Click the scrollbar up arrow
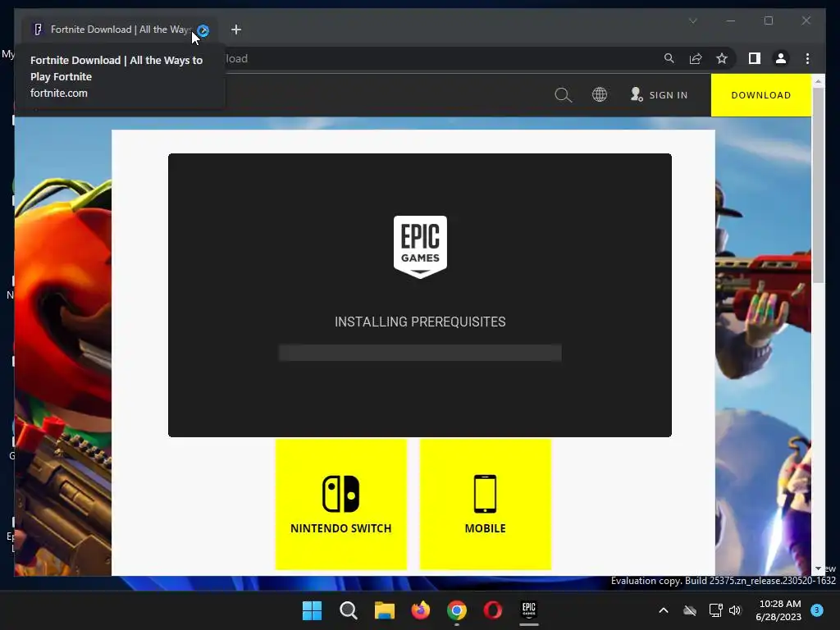This screenshot has width=840, height=630. (x=818, y=81)
